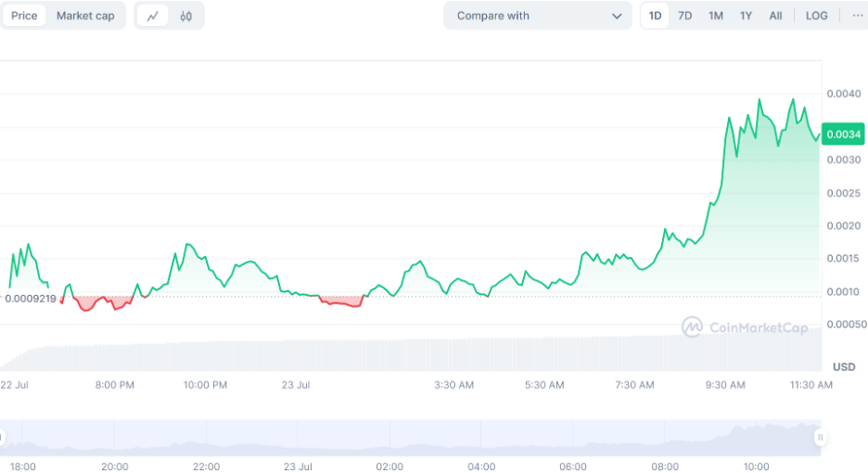
Task: Switch to the candlestick chart icon
Action: click(x=185, y=16)
